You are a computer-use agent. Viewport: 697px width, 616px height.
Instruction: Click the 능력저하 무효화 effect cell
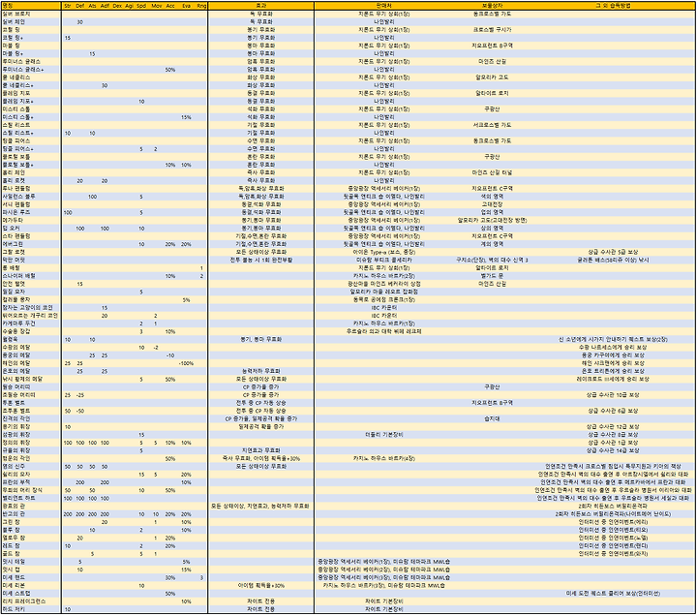[x=261, y=371]
